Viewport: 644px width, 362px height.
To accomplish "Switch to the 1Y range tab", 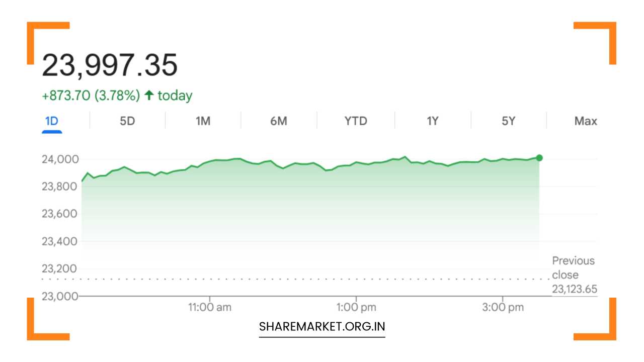I will (x=433, y=121).
